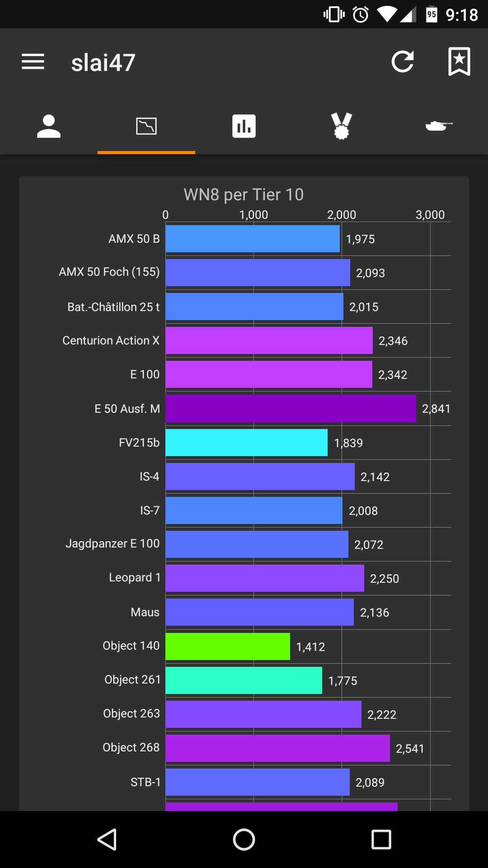Bookmark player with star bookmark icon
Screen dimensions: 488x868
459,62
